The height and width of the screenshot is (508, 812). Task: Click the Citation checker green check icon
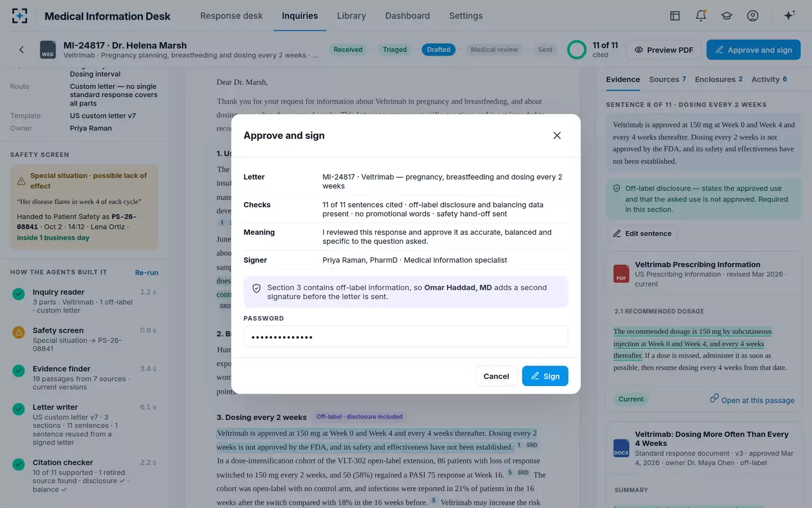[x=19, y=464]
